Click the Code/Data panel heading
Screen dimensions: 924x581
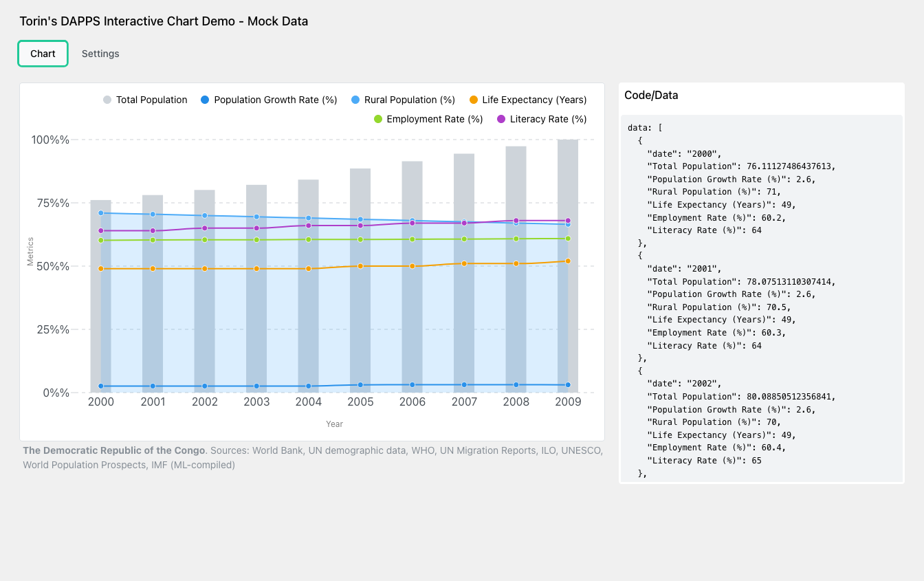coord(651,96)
